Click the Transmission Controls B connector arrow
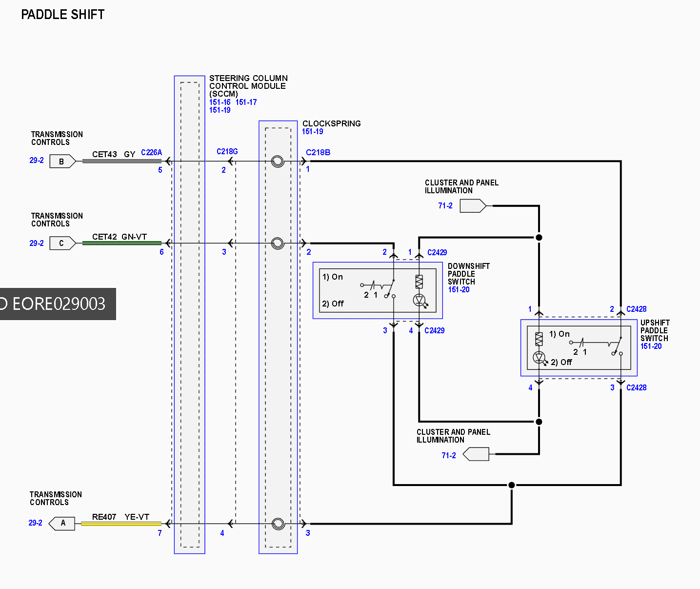Image resolution: width=700 pixels, height=589 pixels. click(63, 161)
